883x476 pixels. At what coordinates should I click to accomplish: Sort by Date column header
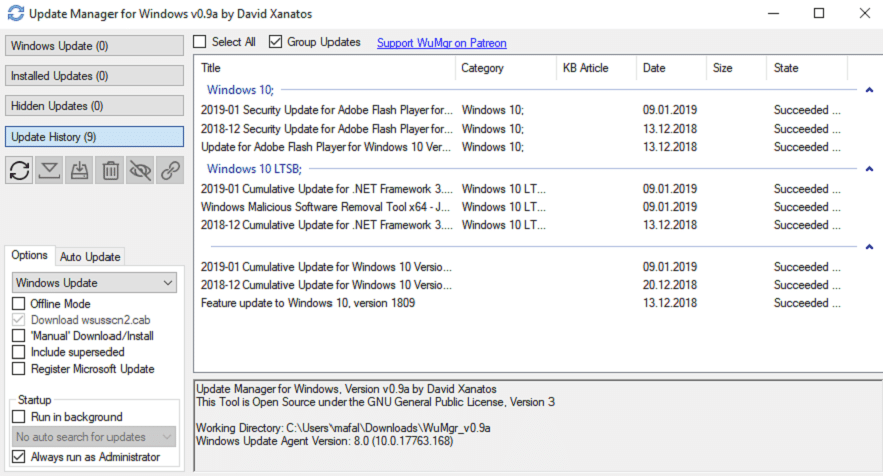tap(671, 68)
